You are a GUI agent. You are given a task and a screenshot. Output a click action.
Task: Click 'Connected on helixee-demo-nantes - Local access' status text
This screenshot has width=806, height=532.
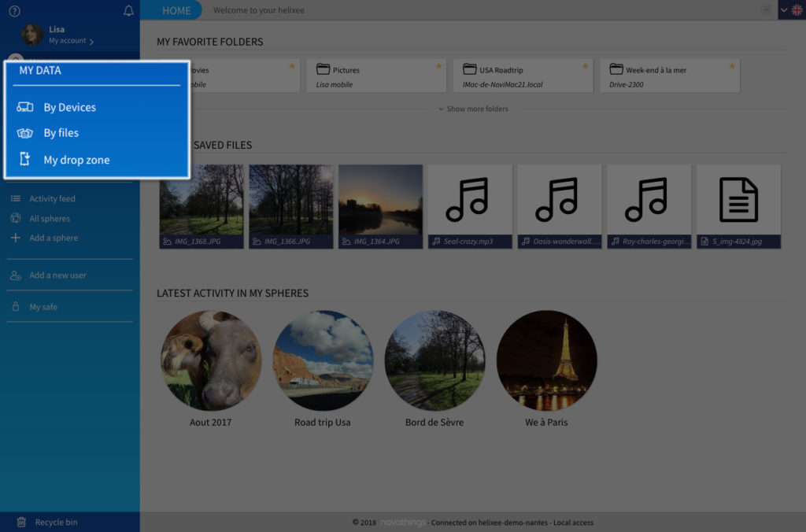coord(512,523)
